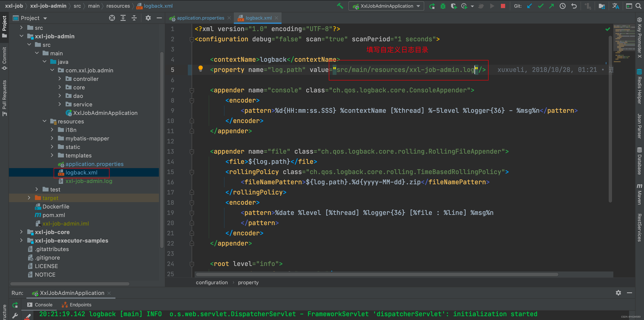
Task: Click the Build project hammer icon
Action: [340, 6]
